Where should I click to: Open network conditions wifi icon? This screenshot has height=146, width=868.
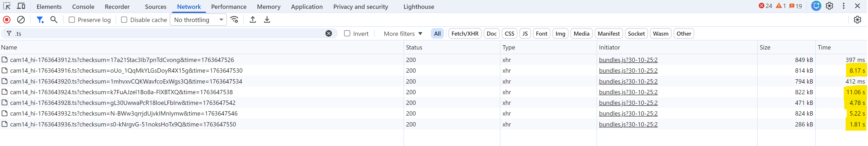pyautogui.click(x=235, y=20)
